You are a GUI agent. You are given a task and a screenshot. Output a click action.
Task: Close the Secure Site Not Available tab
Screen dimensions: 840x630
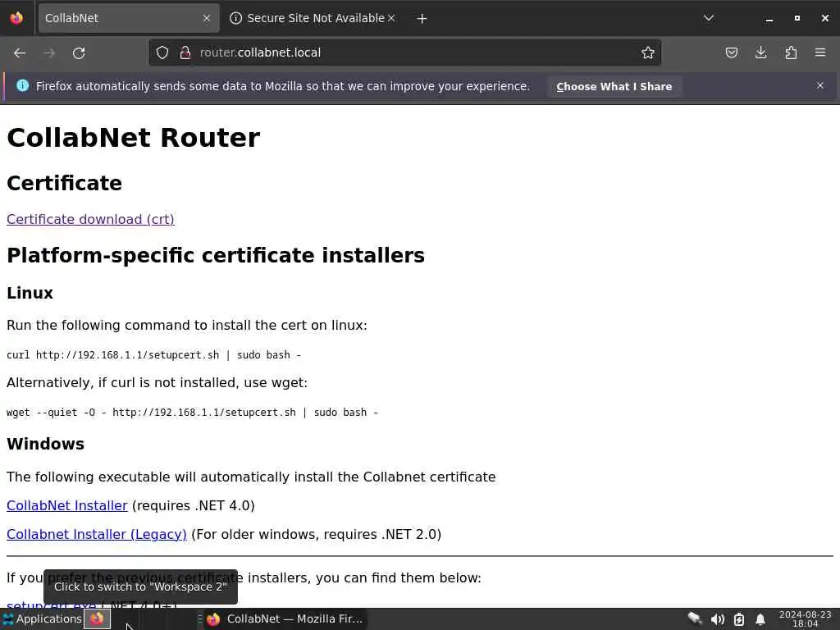[391, 18]
